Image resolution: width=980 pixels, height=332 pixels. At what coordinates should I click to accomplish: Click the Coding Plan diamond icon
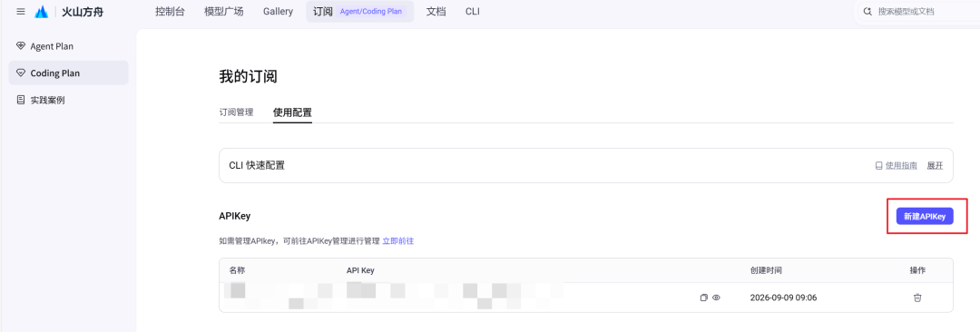(x=21, y=73)
